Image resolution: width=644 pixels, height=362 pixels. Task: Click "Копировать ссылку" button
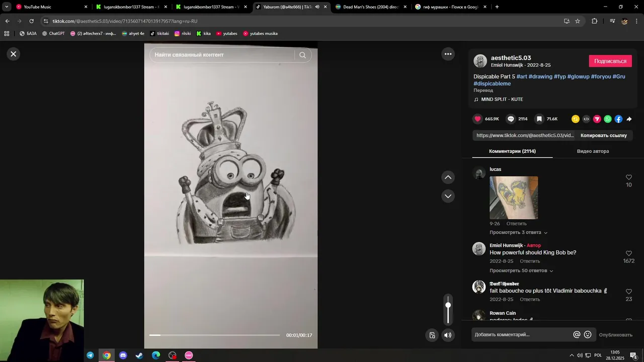603,135
